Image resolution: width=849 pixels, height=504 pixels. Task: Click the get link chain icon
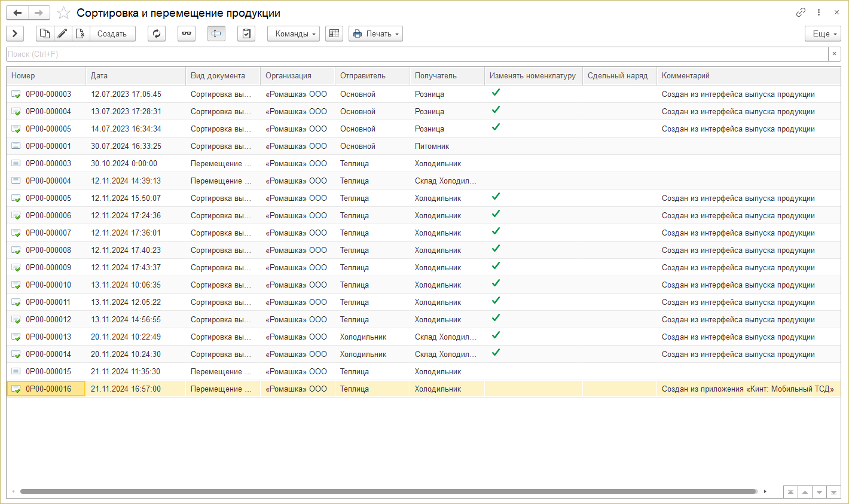(x=801, y=13)
